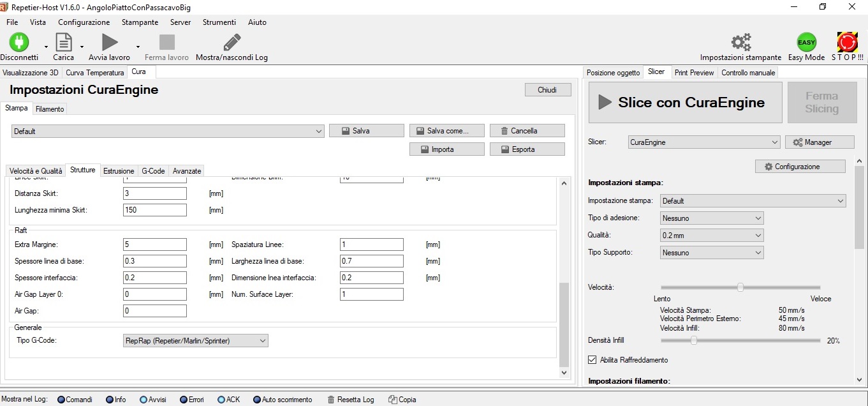This screenshot has width=868, height=406.
Task: Click the Salva come... button
Action: tap(446, 131)
